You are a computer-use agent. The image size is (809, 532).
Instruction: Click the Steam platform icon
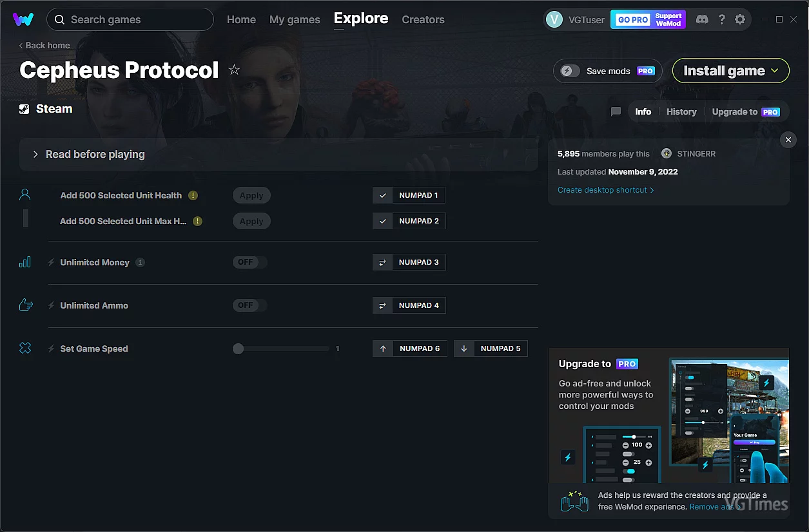(24, 109)
